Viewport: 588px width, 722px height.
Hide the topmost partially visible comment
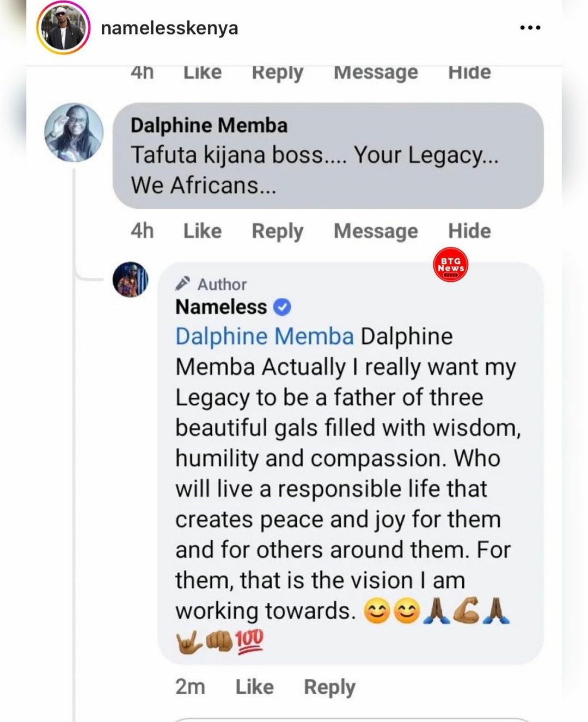point(469,72)
